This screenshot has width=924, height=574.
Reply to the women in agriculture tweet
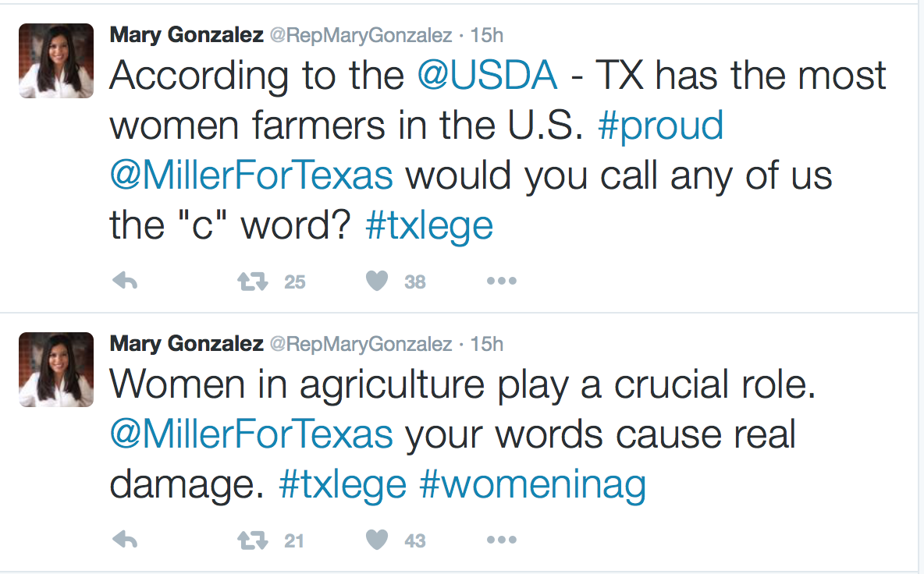[x=125, y=540]
